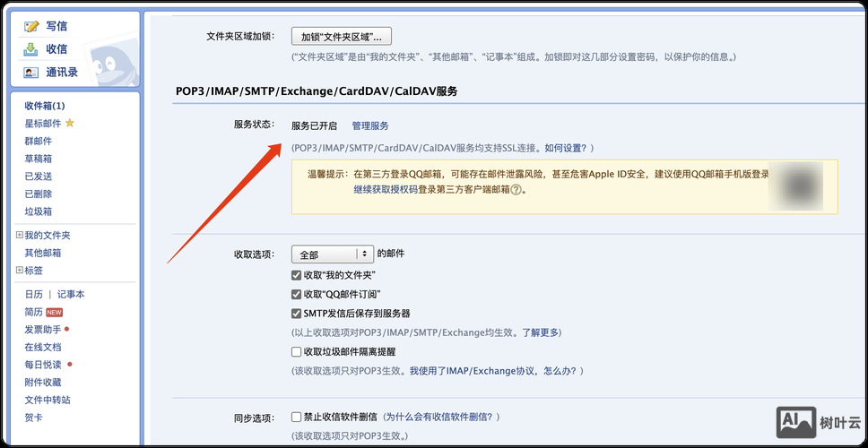868x448 pixels.
Task: Open 简历 resume entry
Action: click(x=34, y=313)
